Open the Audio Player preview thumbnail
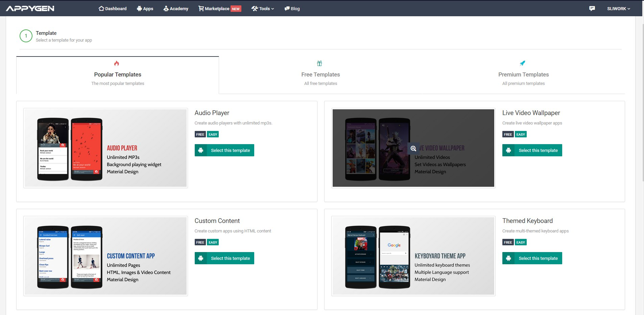 click(x=105, y=148)
